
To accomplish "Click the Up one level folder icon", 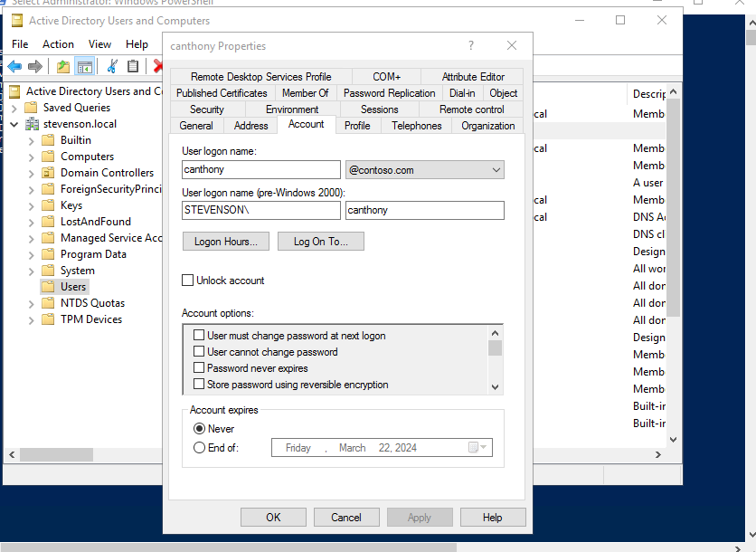I will coord(63,66).
